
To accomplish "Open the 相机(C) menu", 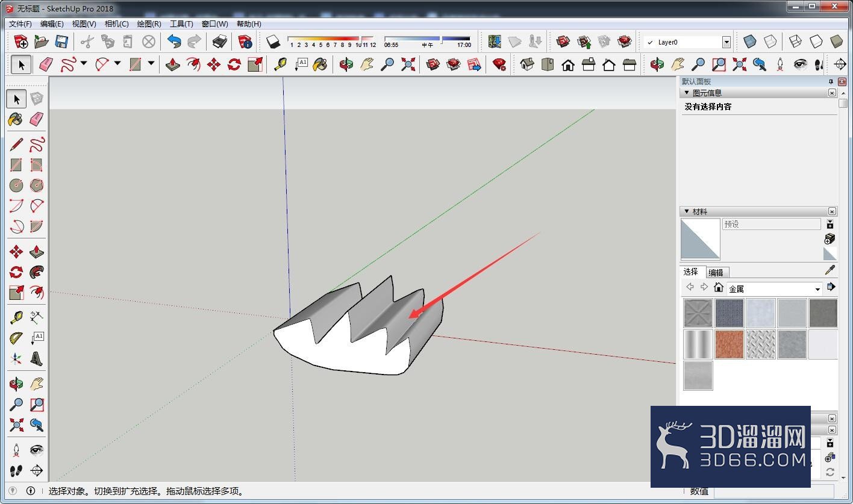I will (x=116, y=24).
